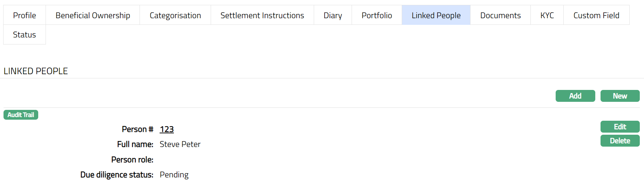Viewport: 644px width, 183px height.
Task: Open the Status tab
Action: (x=25, y=35)
